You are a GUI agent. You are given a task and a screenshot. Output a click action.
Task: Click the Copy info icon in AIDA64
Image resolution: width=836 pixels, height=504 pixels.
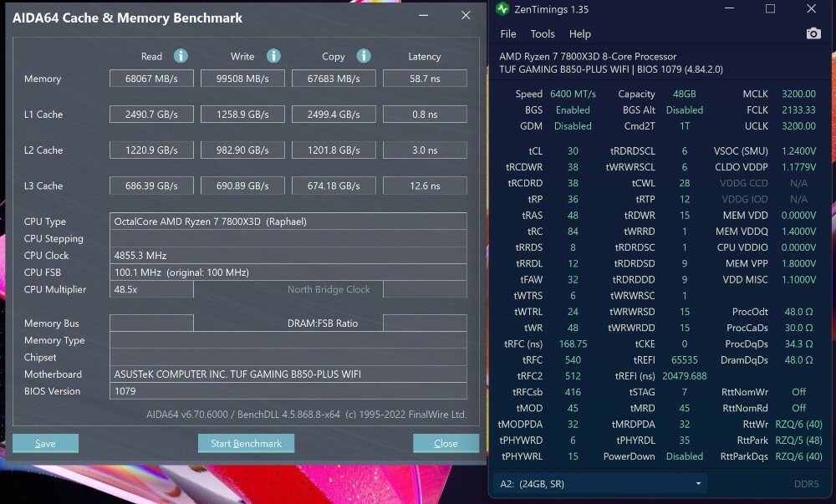tap(364, 56)
